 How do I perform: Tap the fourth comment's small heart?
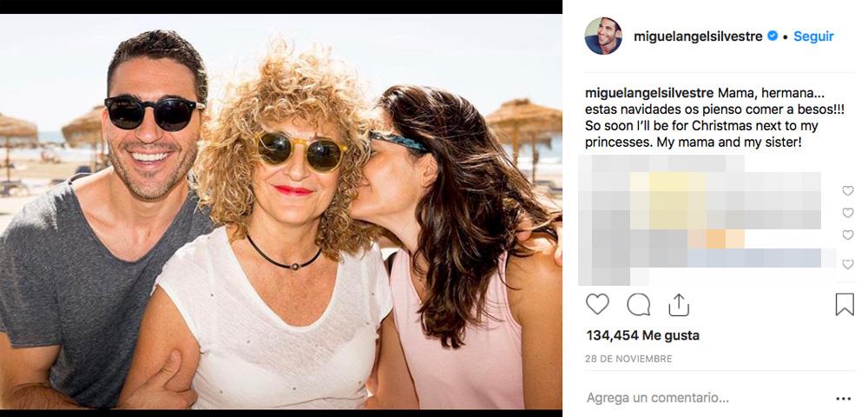[848, 264]
